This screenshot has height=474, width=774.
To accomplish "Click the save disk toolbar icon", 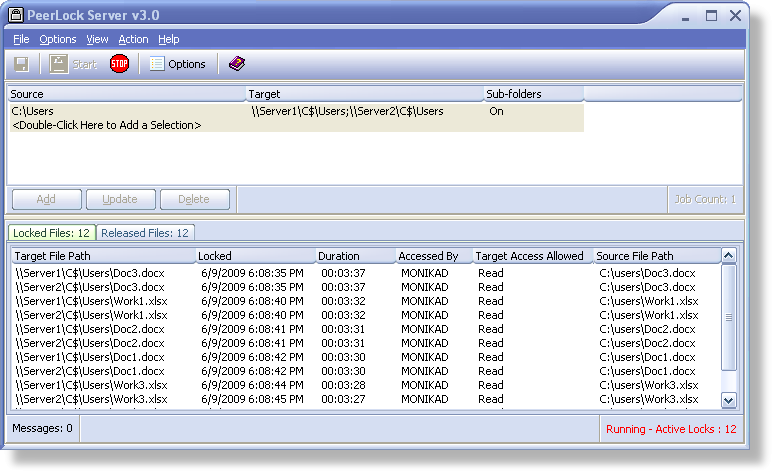I will click(x=21, y=64).
